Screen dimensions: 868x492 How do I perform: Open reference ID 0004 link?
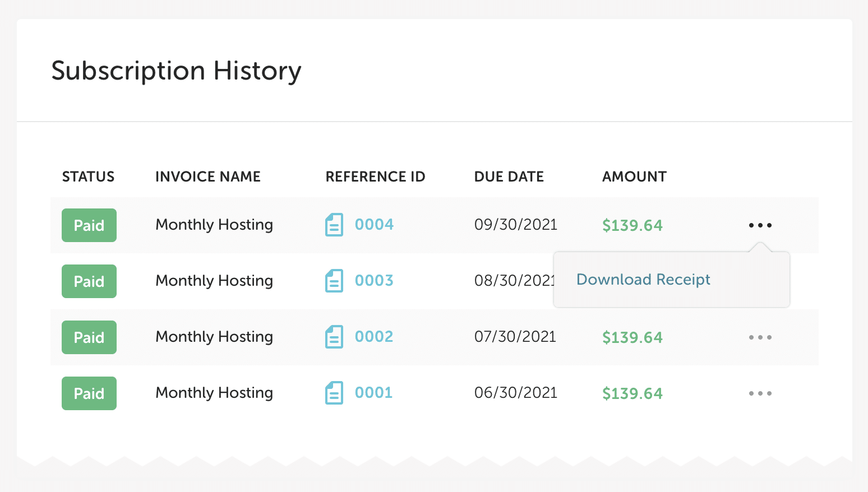click(374, 225)
